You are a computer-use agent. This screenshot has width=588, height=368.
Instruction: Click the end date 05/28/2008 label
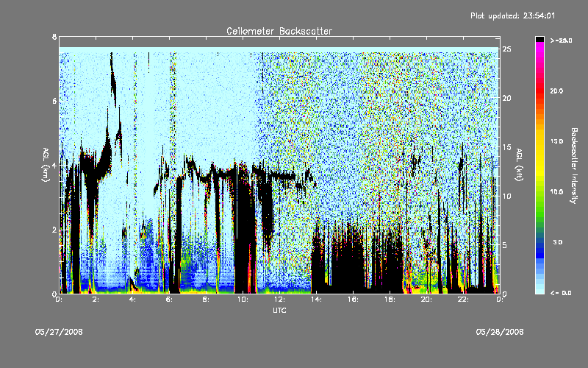[500, 332]
